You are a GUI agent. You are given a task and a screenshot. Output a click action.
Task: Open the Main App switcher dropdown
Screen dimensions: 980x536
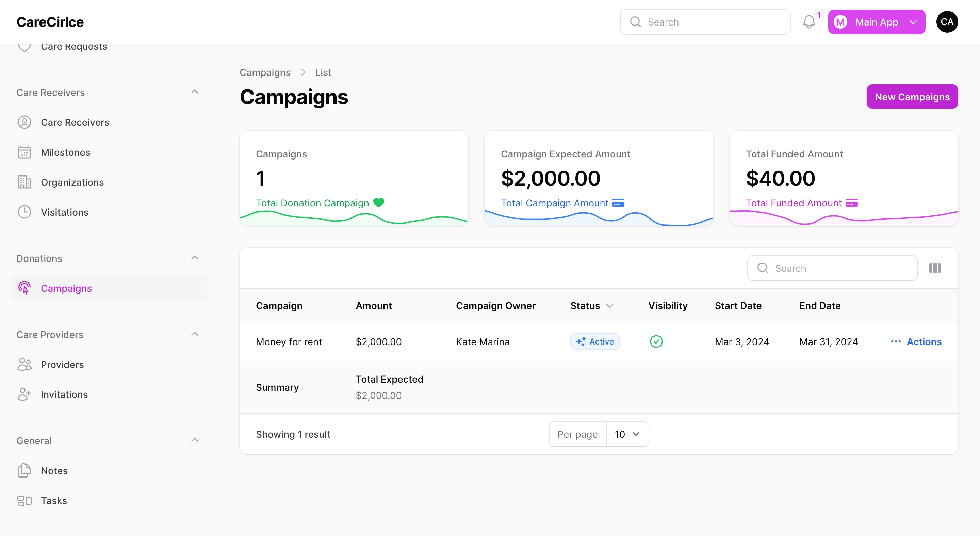(x=877, y=22)
